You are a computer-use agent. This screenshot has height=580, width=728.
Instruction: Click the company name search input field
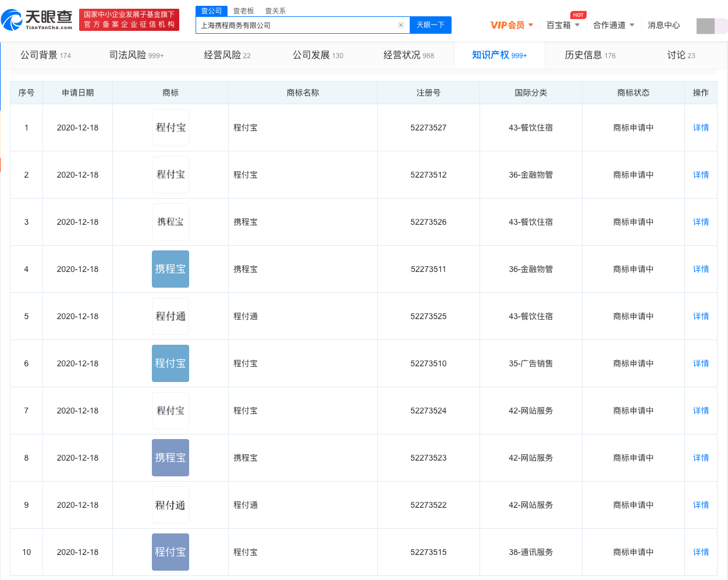291,25
